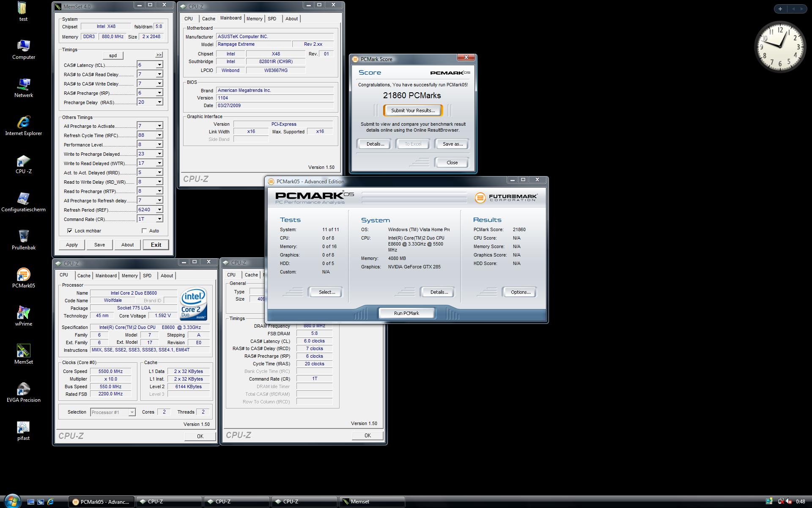The height and width of the screenshot is (508, 812).
Task: Click the analog clock gadget
Action: [x=780, y=47]
